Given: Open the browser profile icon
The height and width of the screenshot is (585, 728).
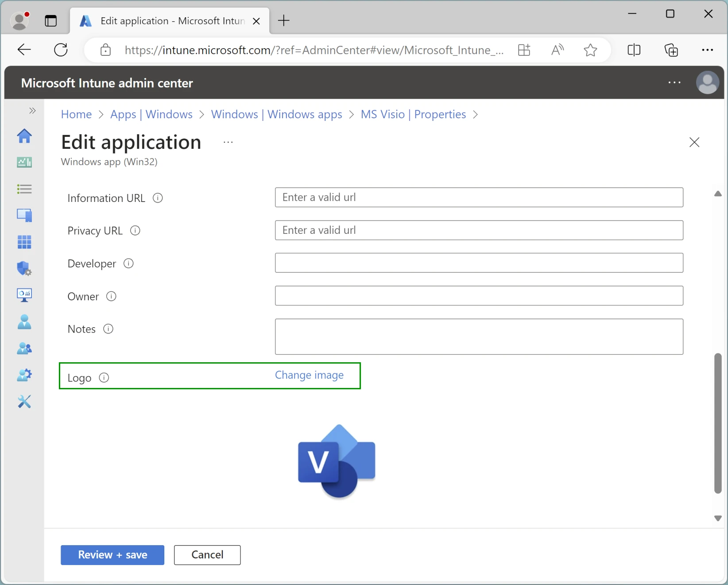Looking at the screenshot, I should [x=19, y=20].
